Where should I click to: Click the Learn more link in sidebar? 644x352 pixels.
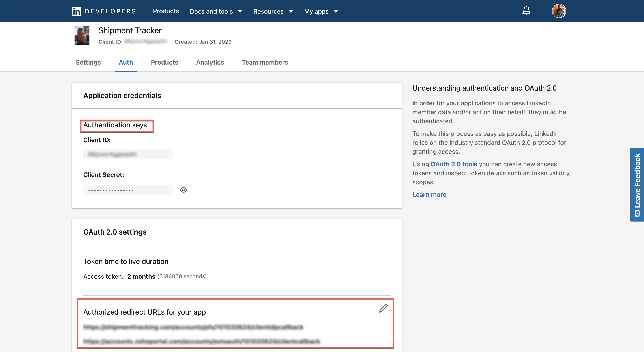pos(429,194)
